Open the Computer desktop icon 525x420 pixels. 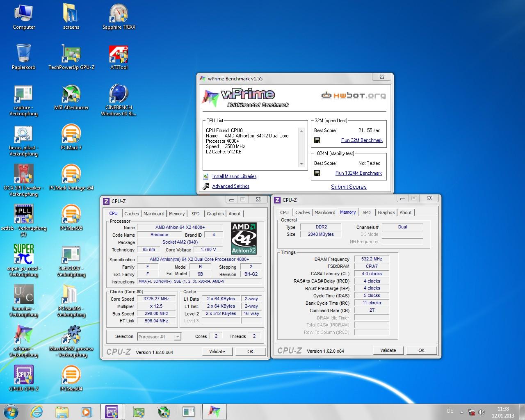click(x=24, y=17)
